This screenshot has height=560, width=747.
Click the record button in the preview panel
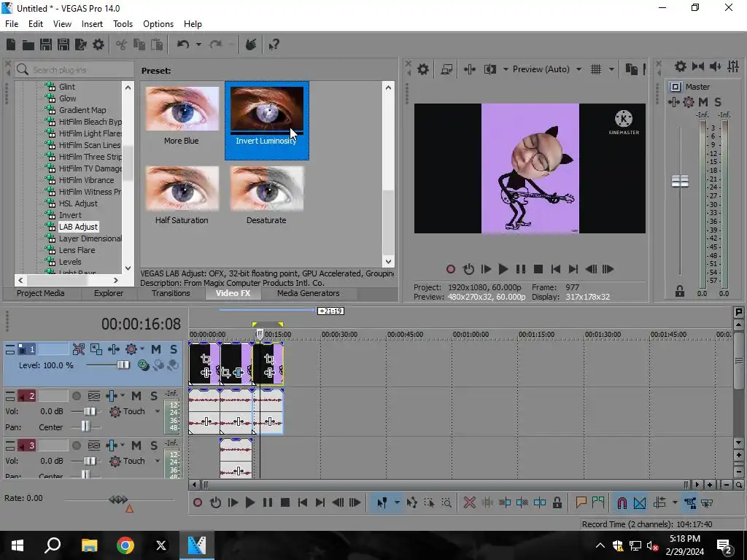point(451,269)
